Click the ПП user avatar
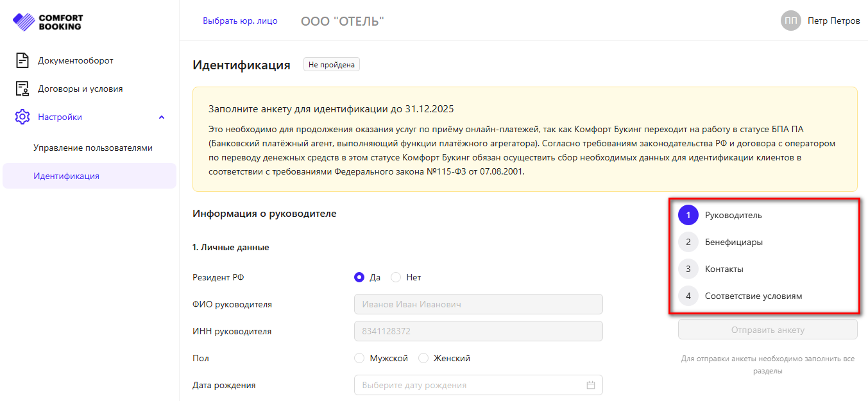This screenshot has width=868, height=401. (791, 21)
